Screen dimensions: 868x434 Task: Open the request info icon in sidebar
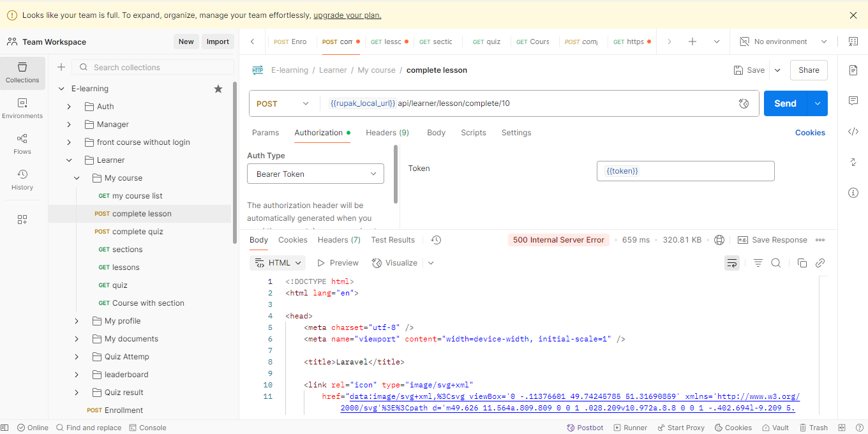[x=853, y=193]
